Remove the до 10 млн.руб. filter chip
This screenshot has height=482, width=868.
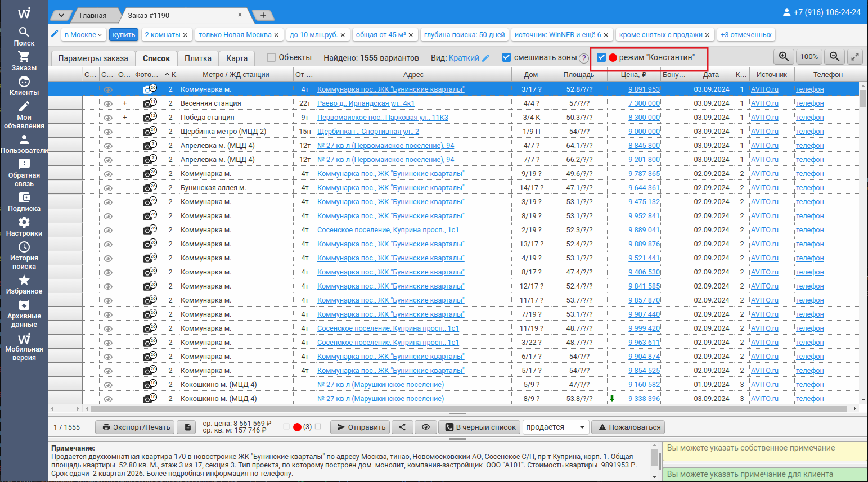pyautogui.click(x=343, y=35)
